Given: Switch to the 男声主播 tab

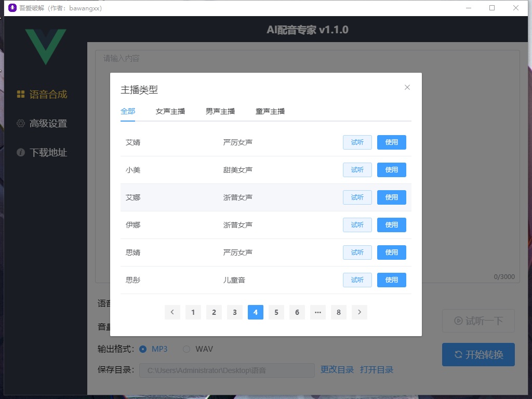Looking at the screenshot, I should (220, 111).
